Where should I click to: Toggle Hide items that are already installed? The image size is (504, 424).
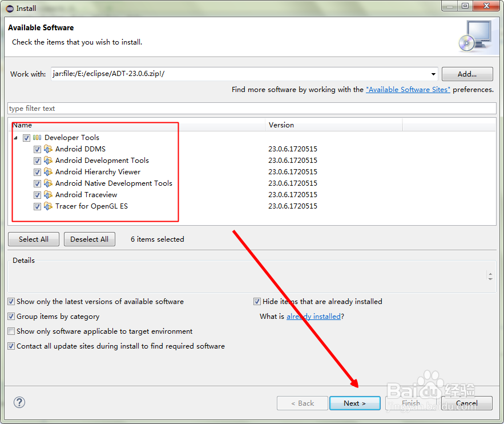point(257,302)
